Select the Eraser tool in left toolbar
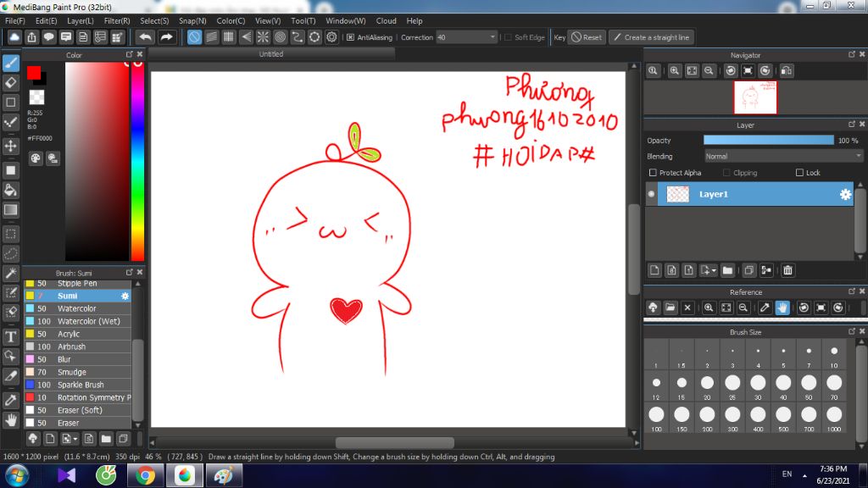The height and width of the screenshot is (488, 868). (10, 82)
